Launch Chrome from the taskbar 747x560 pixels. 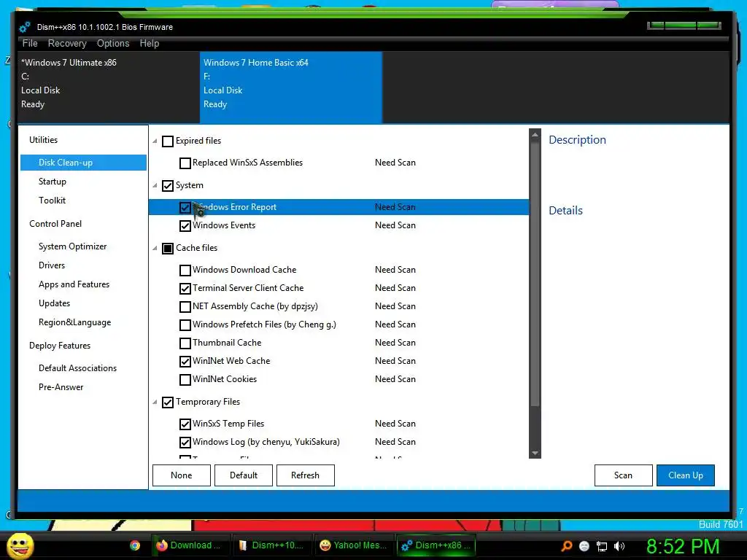(x=135, y=545)
